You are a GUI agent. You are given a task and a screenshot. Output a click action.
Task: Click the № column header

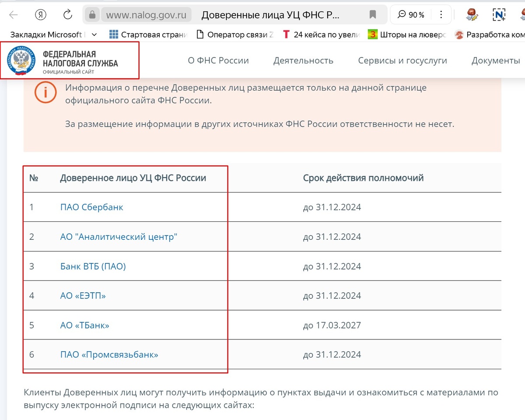[34, 178]
